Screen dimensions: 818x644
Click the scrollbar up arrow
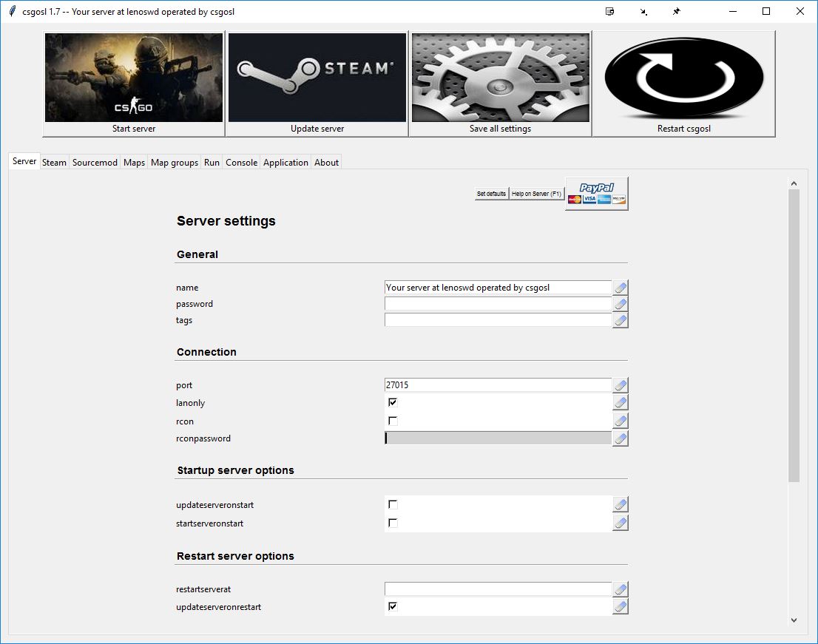click(x=794, y=183)
